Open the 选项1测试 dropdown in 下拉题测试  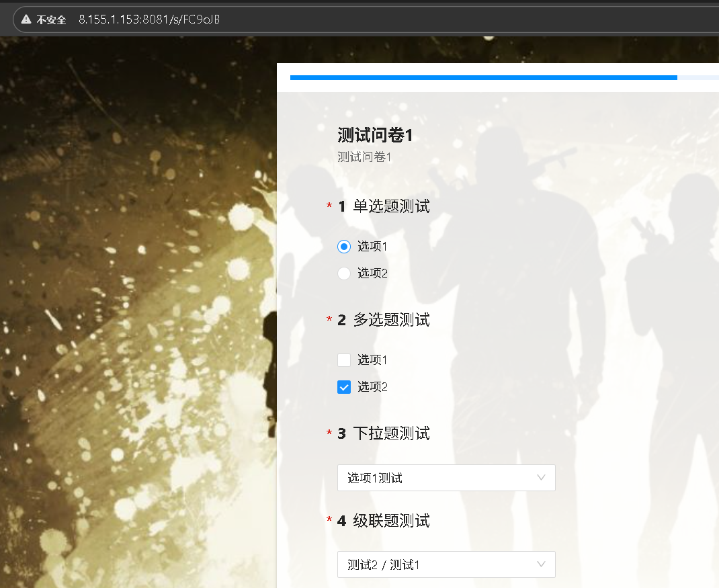click(446, 478)
